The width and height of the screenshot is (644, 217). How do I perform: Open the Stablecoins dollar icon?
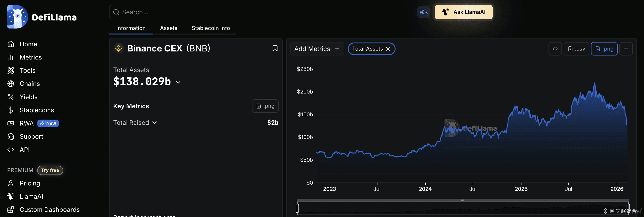pos(11,110)
